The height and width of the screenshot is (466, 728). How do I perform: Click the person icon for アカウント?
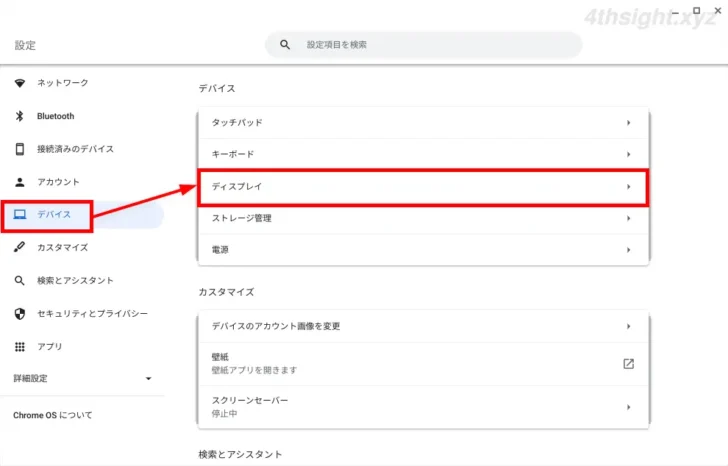(x=20, y=182)
